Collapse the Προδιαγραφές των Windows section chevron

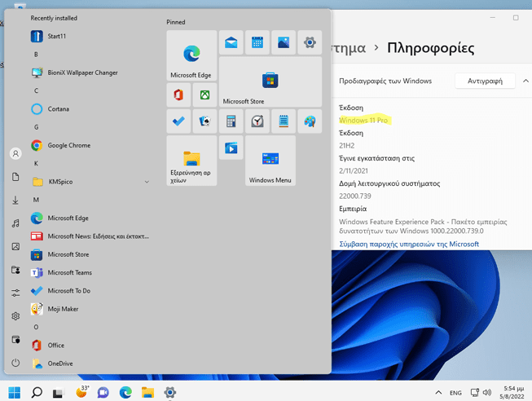[x=525, y=81]
